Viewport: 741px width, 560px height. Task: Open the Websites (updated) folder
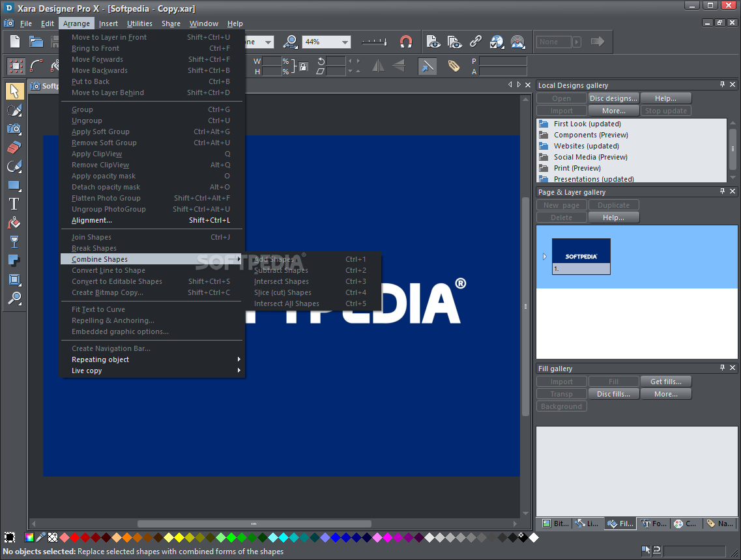[587, 146]
